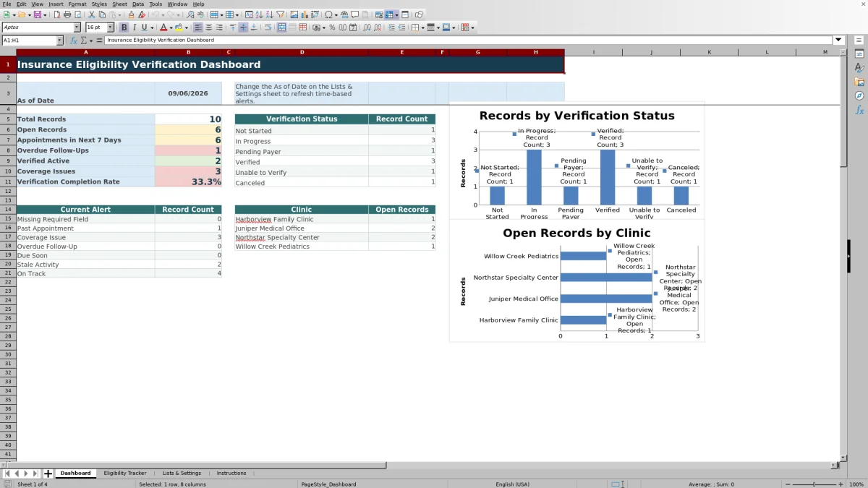Open the Data menu
The width and height of the screenshot is (868, 488).
tap(137, 4)
